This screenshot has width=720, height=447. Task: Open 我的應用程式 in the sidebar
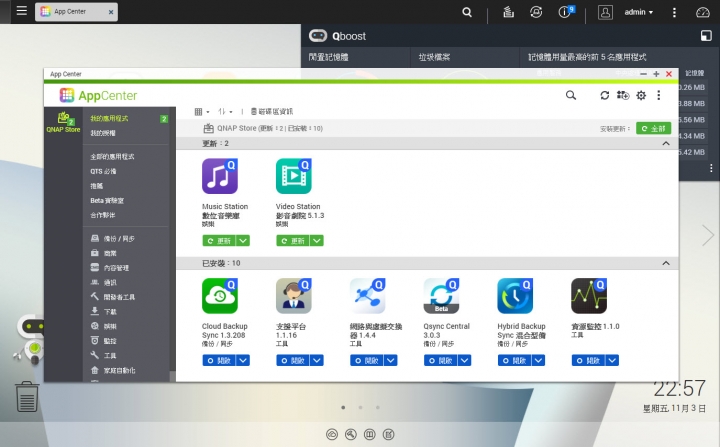tap(109, 119)
